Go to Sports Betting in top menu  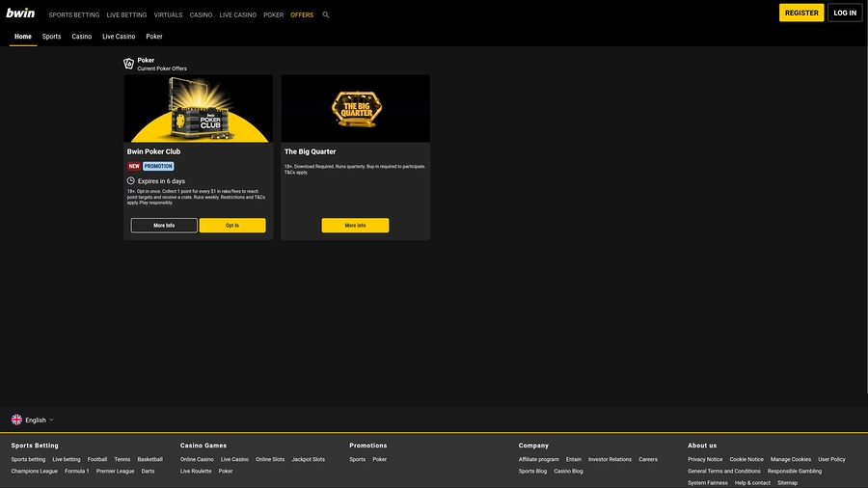74,14
